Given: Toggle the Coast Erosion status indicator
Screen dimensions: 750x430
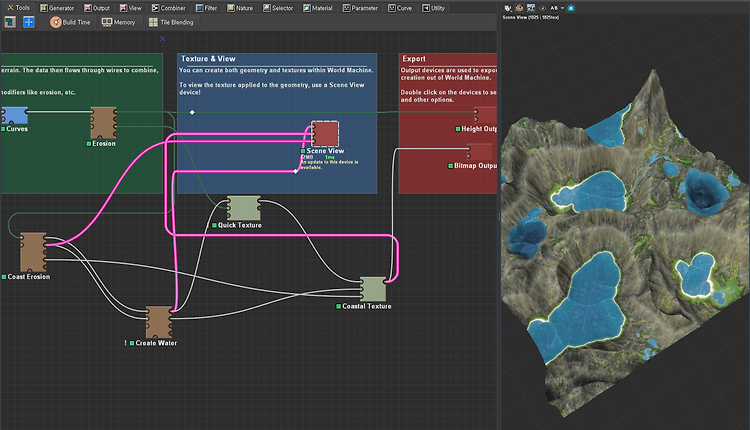Looking at the screenshot, I should (4, 277).
